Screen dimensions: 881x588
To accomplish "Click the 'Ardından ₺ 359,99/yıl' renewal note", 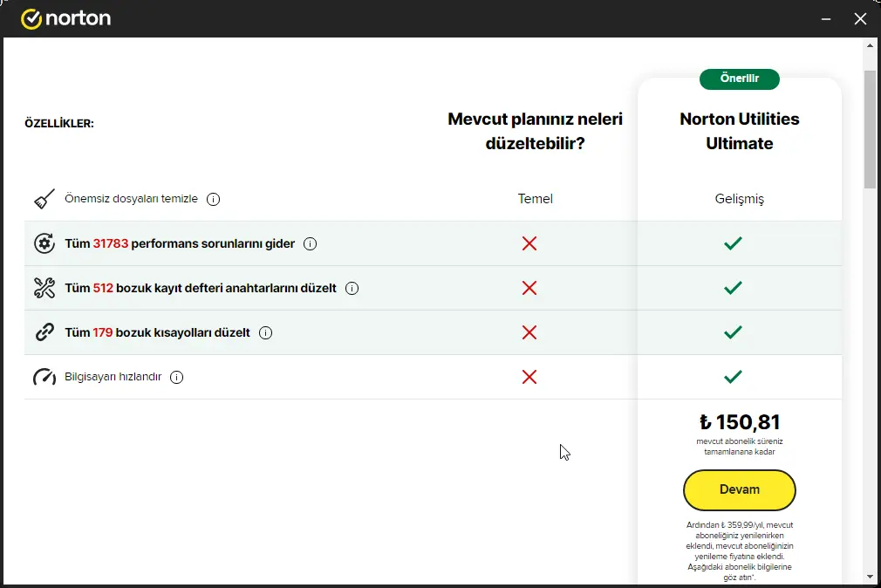I will 740,550.
